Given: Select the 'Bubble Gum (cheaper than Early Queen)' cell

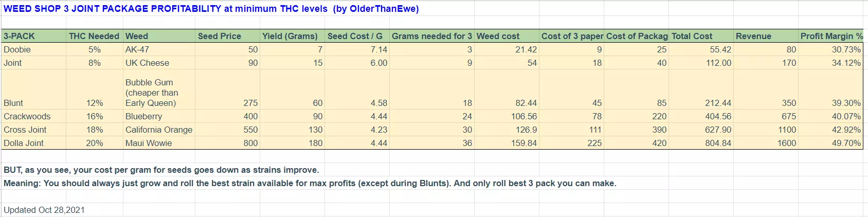Looking at the screenshot, I should [x=158, y=93].
